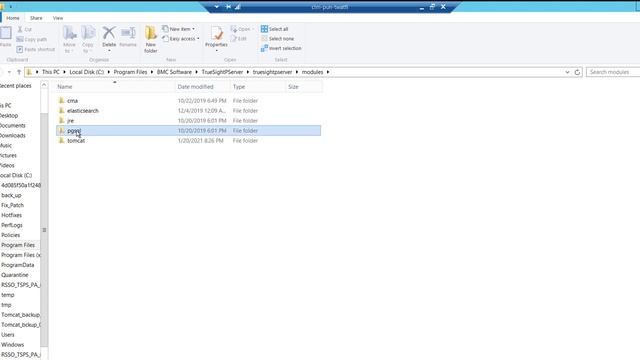Create a New folder from the ribbon
The width and height of the screenshot is (640, 360).
click(x=151, y=39)
